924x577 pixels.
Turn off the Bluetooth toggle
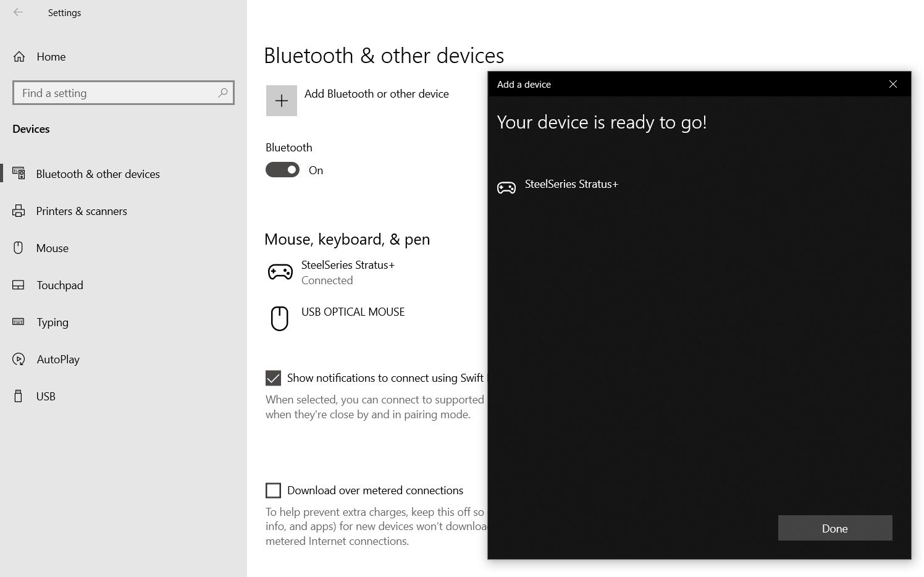coord(282,170)
